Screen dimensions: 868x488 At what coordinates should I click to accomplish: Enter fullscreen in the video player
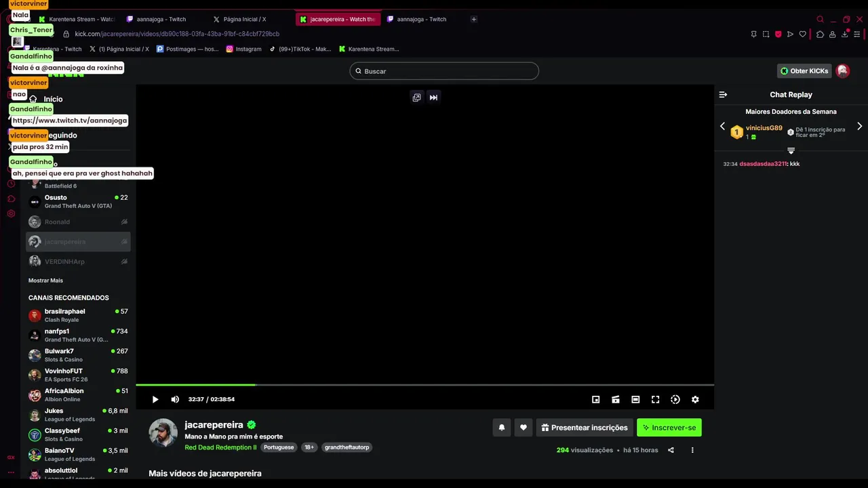[x=655, y=400]
